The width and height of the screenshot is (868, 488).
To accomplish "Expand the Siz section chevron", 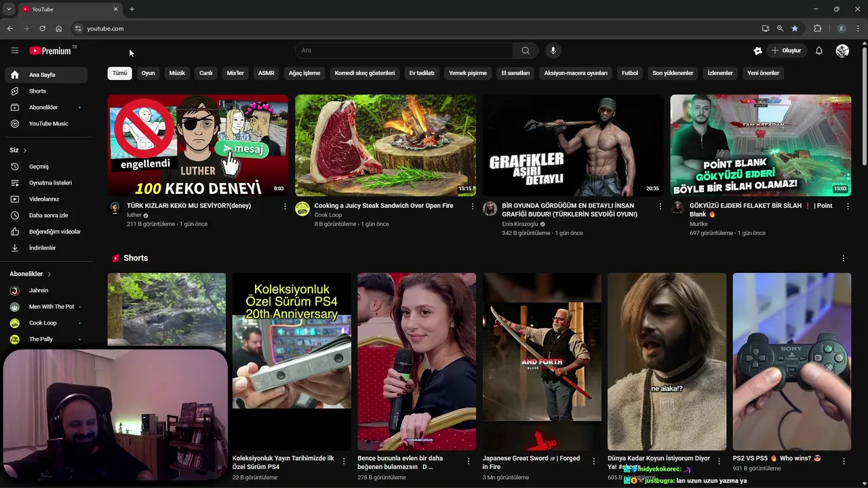I will click(x=24, y=150).
